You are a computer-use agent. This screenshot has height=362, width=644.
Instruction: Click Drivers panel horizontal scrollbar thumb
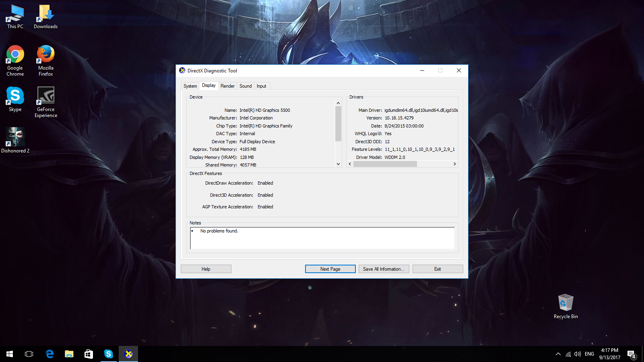[385, 164]
